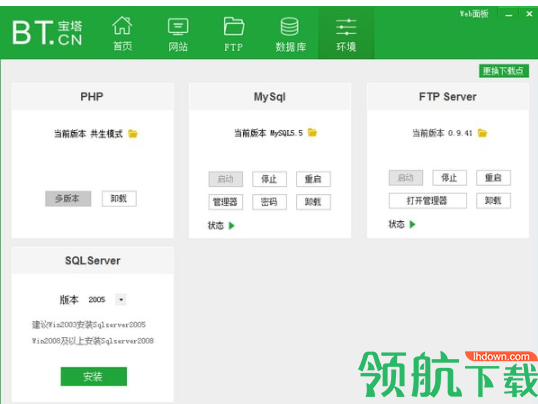Click the FTP Server 启动 button
538x404 pixels.
point(406,178)
